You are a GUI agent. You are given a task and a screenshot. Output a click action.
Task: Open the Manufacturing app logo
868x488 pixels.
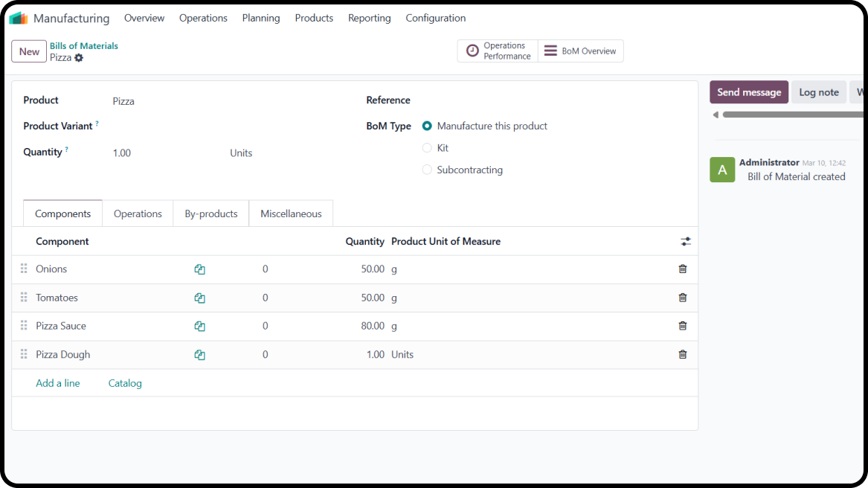pos(19,18)
